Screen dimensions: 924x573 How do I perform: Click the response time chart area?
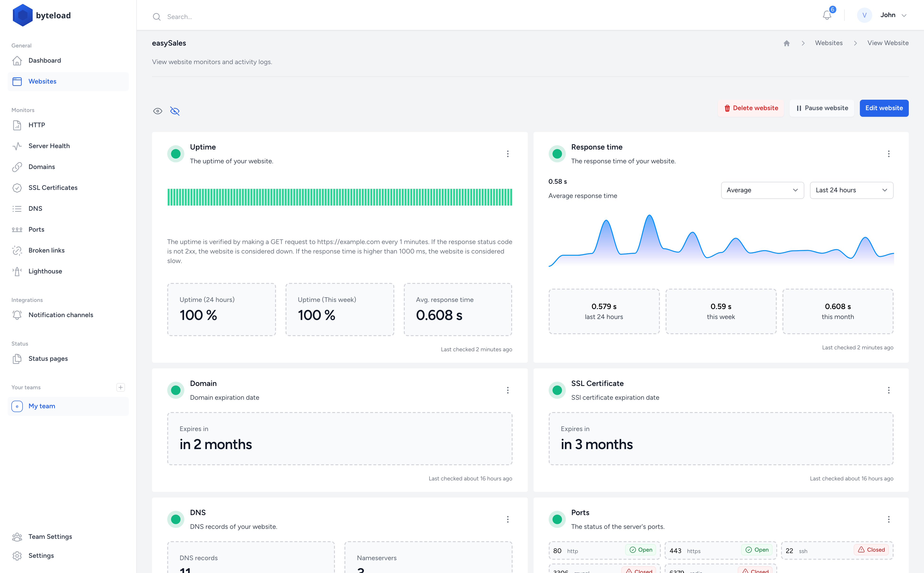pyautogui.click(x=721, y=241)
